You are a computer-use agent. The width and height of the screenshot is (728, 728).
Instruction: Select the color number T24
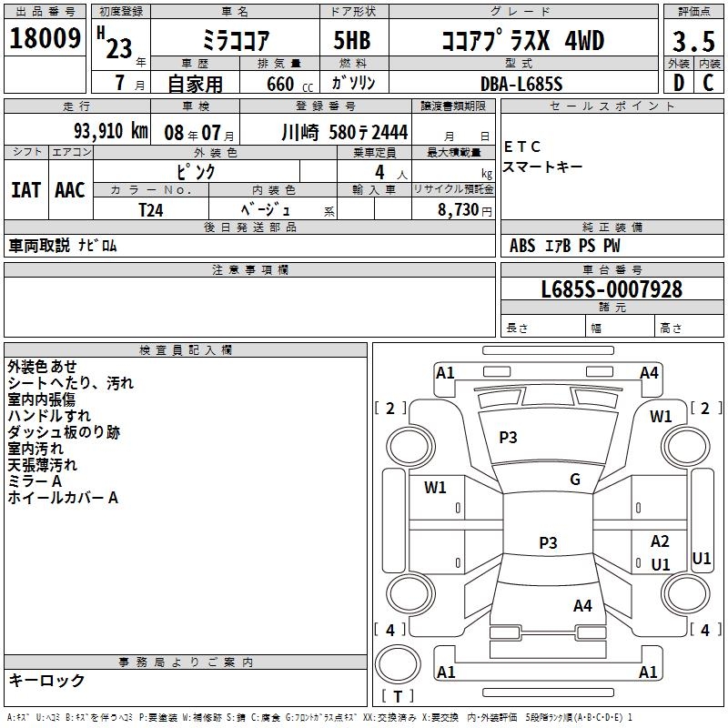pyautogui.click(x=151, y=209)
